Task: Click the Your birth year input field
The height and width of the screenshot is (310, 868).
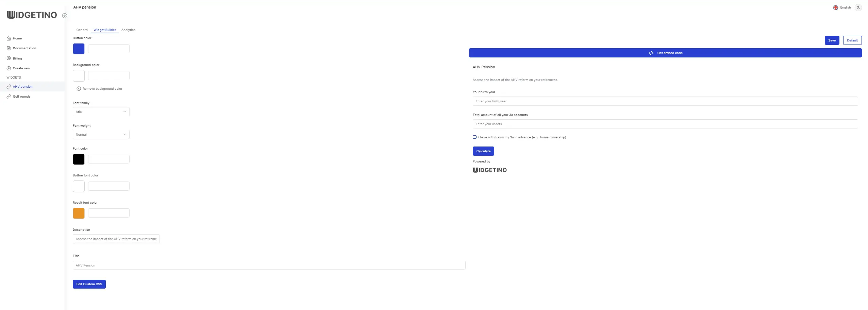Action: (x=665, y=101)
